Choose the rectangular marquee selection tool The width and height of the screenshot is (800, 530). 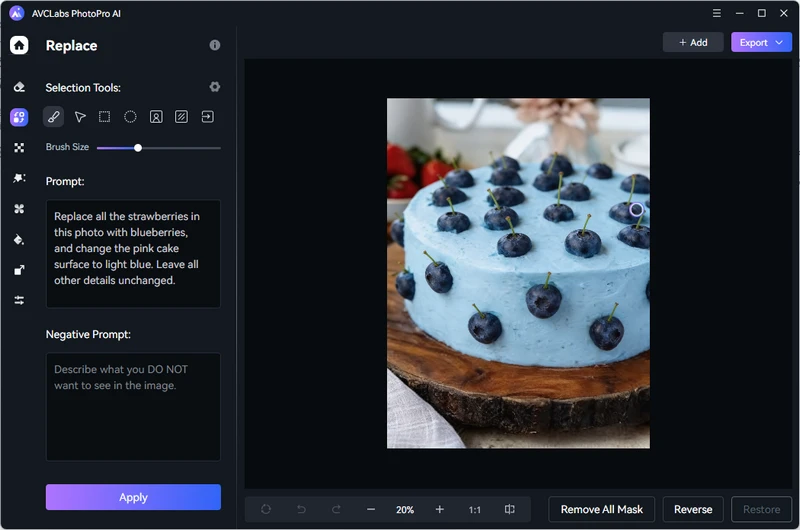105,117
